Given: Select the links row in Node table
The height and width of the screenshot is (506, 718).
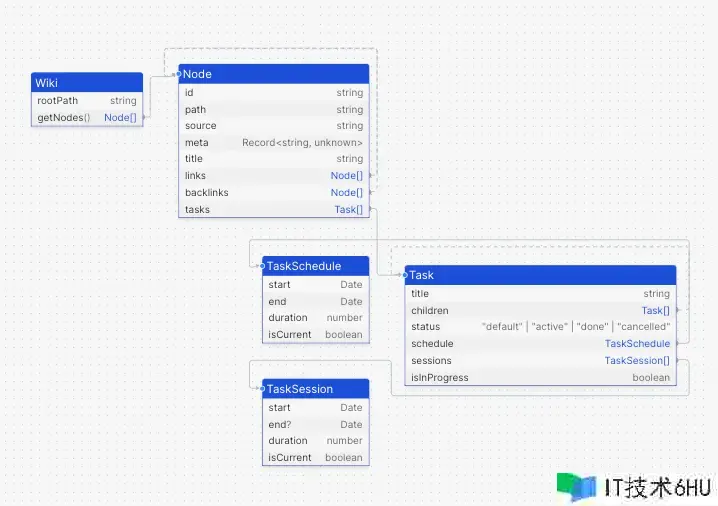Looking at the screenshot, I should pos(273,176).
